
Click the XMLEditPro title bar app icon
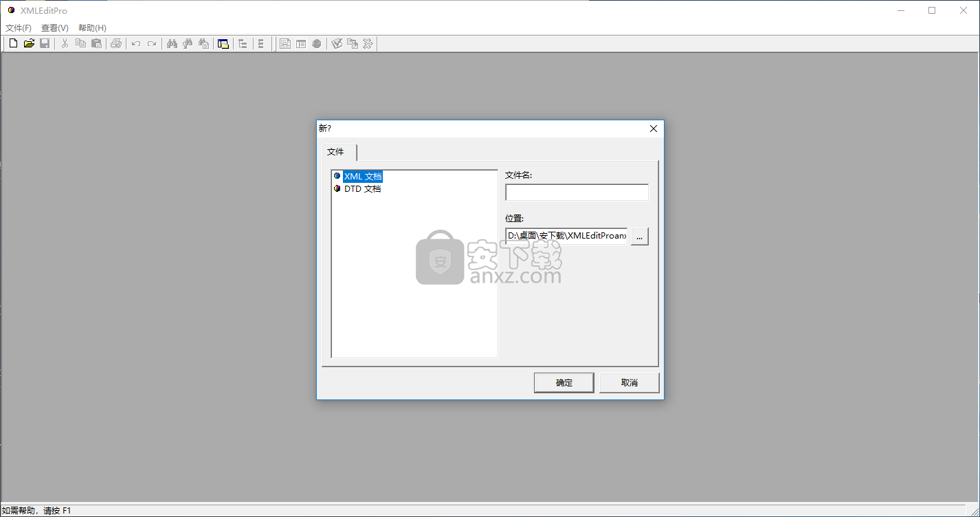11,10
